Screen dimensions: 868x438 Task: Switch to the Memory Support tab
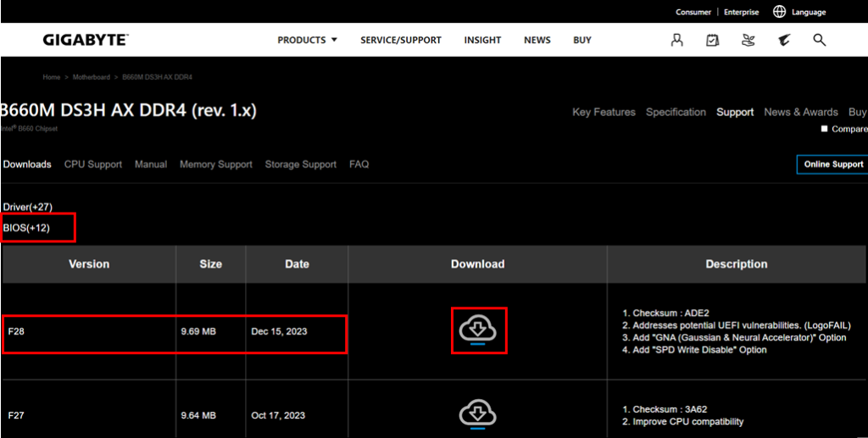[216, 164]
